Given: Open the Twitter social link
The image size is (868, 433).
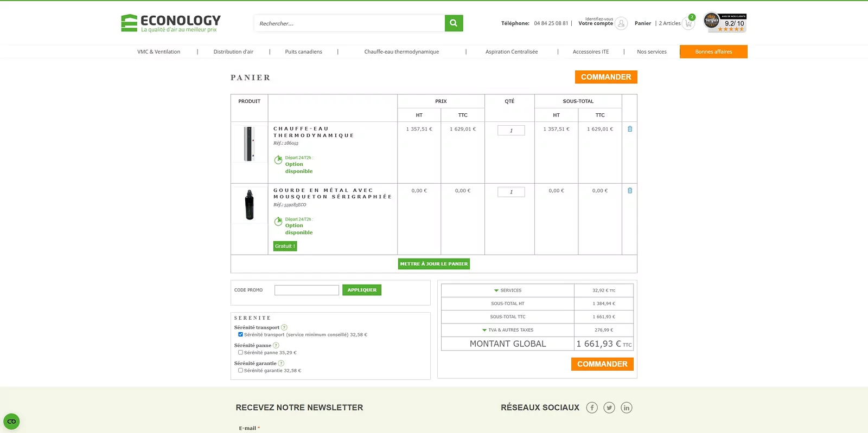Looking at the screenshot, I should [x=609, y=408].
